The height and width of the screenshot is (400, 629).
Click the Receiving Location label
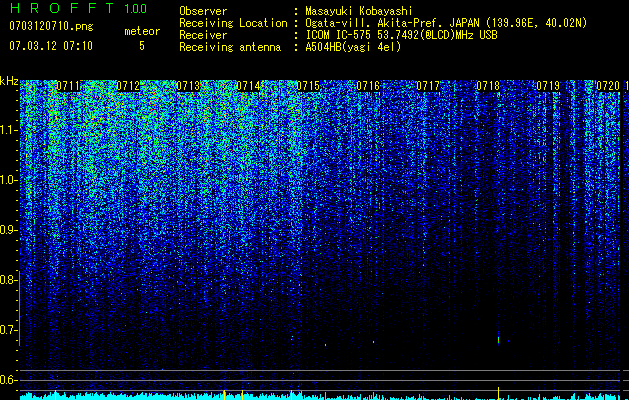[x=233, y=23]
